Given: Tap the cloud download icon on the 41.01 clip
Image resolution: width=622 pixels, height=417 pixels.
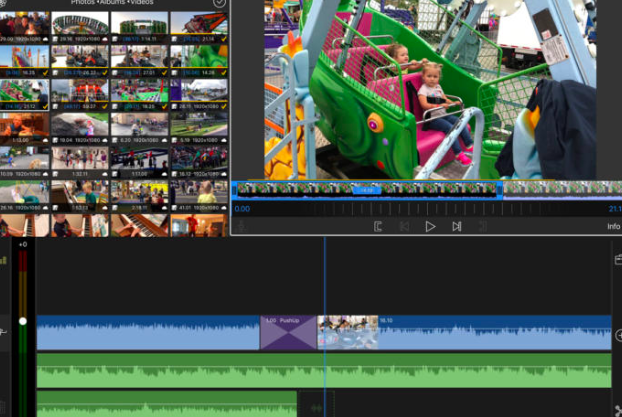Looking at the screenshot, I should [224, 208].
